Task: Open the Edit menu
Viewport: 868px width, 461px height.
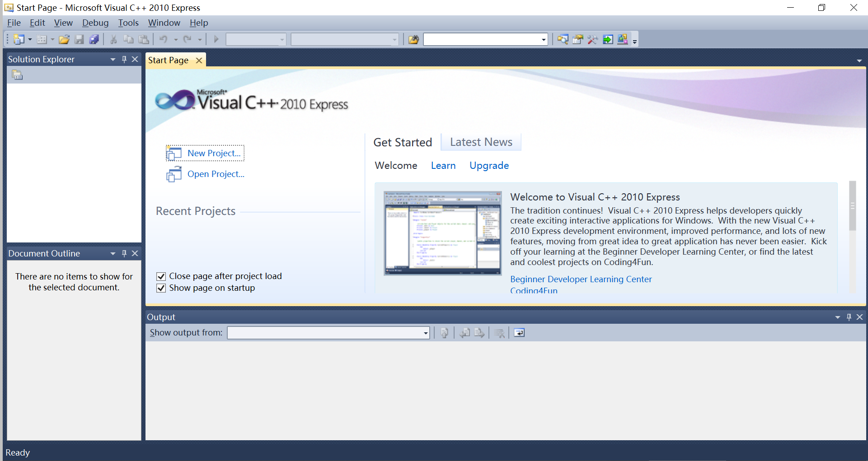Action: (38, 23)
